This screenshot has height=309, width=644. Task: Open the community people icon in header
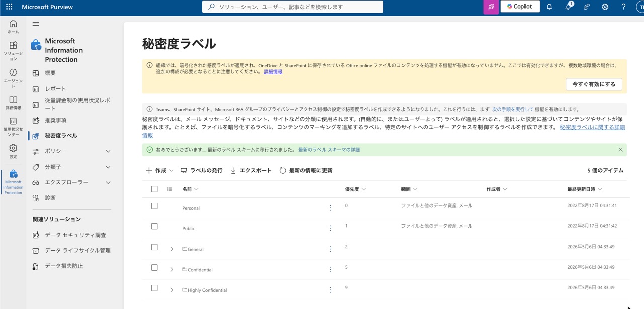coord(587,7)
